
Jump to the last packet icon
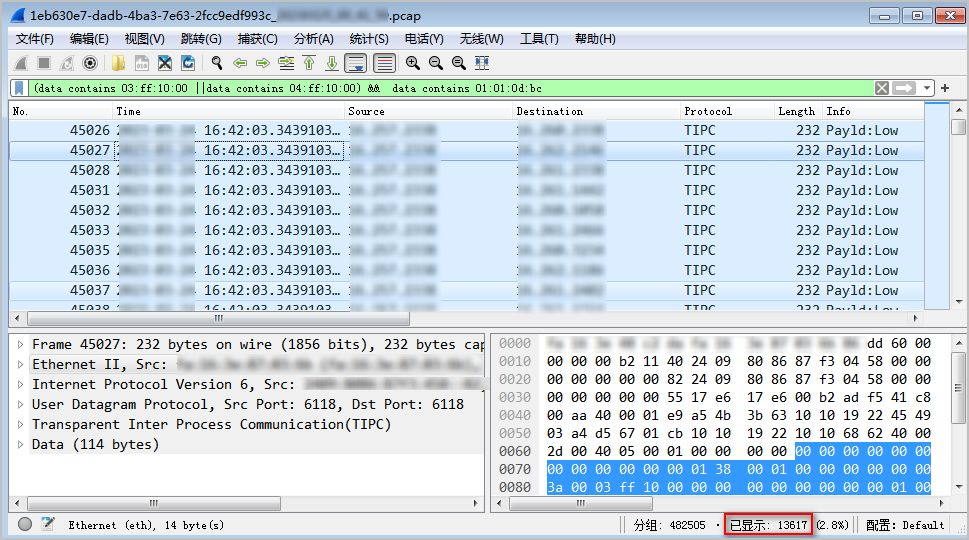click(x=332, y=63)
